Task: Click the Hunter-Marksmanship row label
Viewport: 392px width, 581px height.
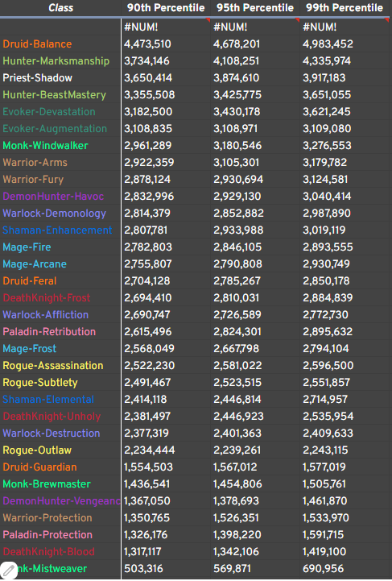Action: pyautogui.click(x=56, y=61)
